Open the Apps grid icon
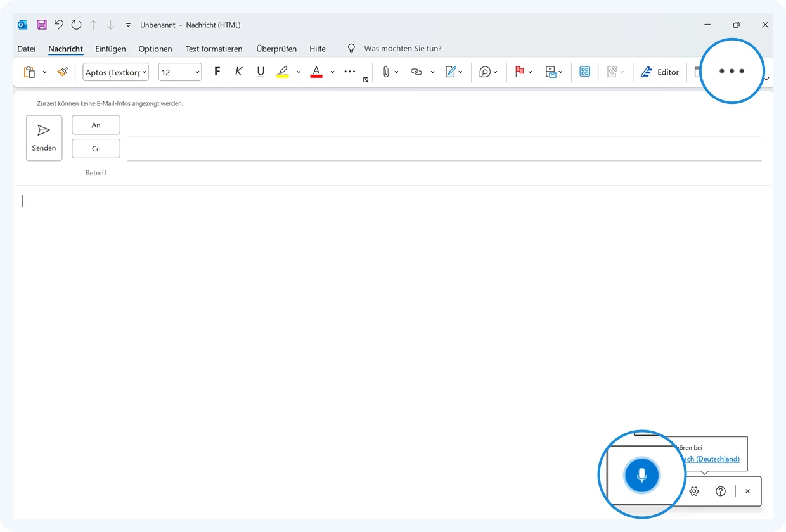This screenshot has height=532, width=786. pos(584,72)
